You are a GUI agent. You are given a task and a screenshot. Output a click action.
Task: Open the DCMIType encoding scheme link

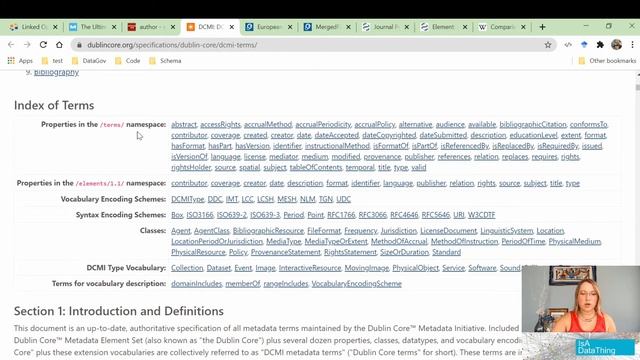(187, 199)
